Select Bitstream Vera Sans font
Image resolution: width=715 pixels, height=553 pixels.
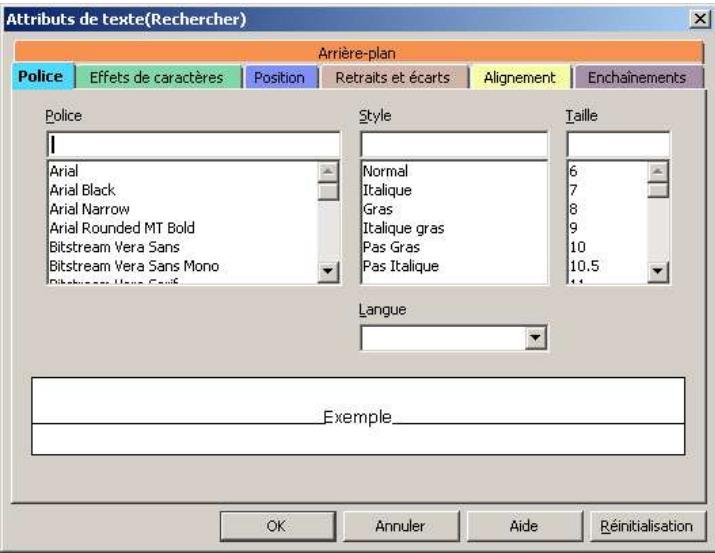(x=183, y=247)
